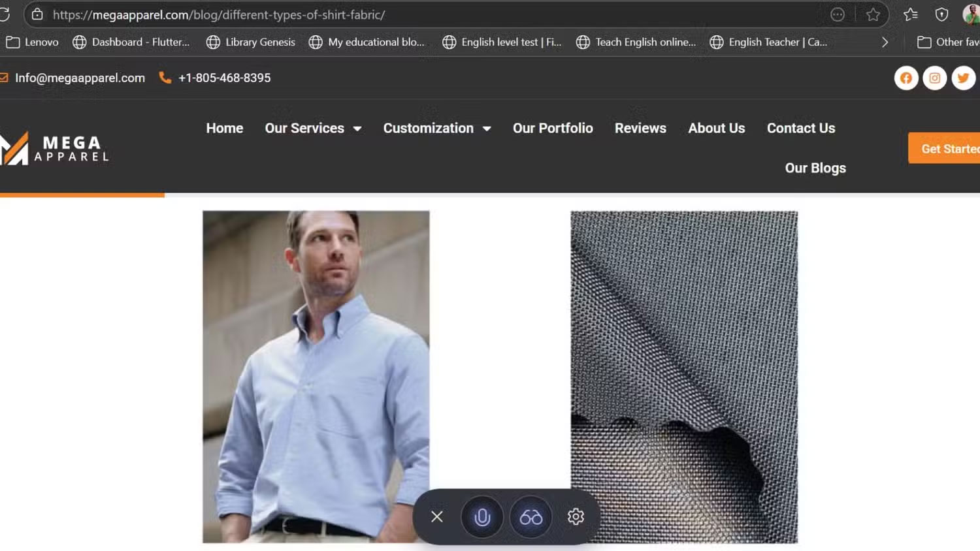Open the Our Blogs menu item

coord(815,168)
